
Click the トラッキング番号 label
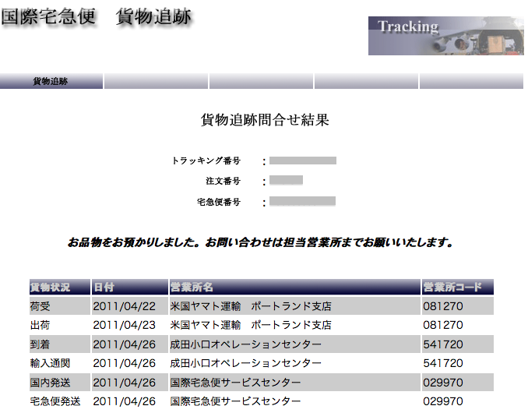pos(206,161)
